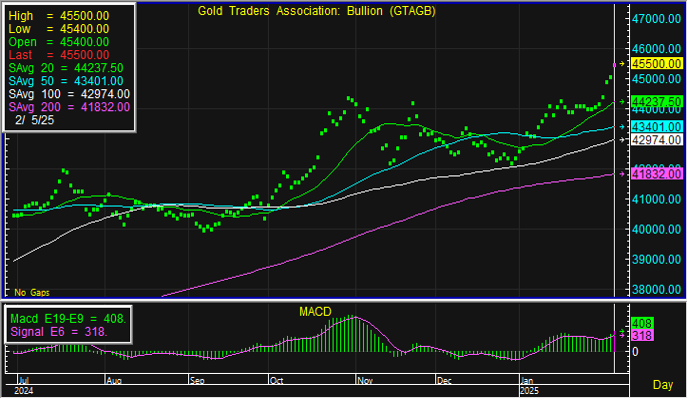Click the No Gaps label
Screen dimensions: 688x399
pyautogui.click(x=32, y=293)
